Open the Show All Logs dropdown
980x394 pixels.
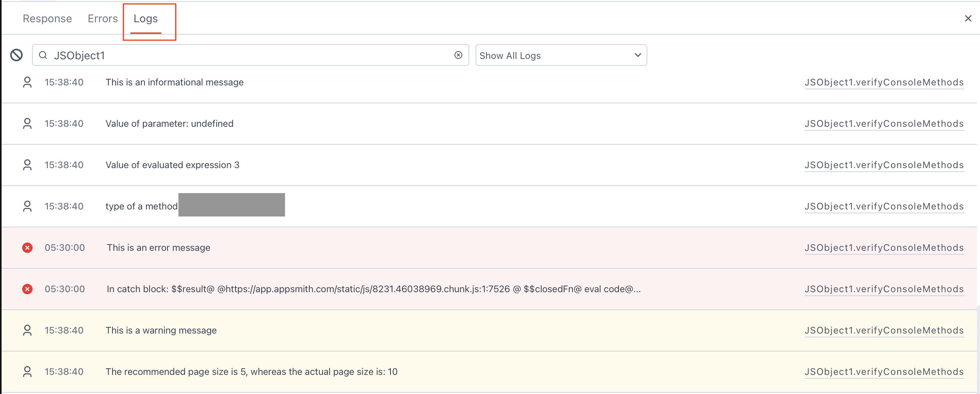click(561, 55)
